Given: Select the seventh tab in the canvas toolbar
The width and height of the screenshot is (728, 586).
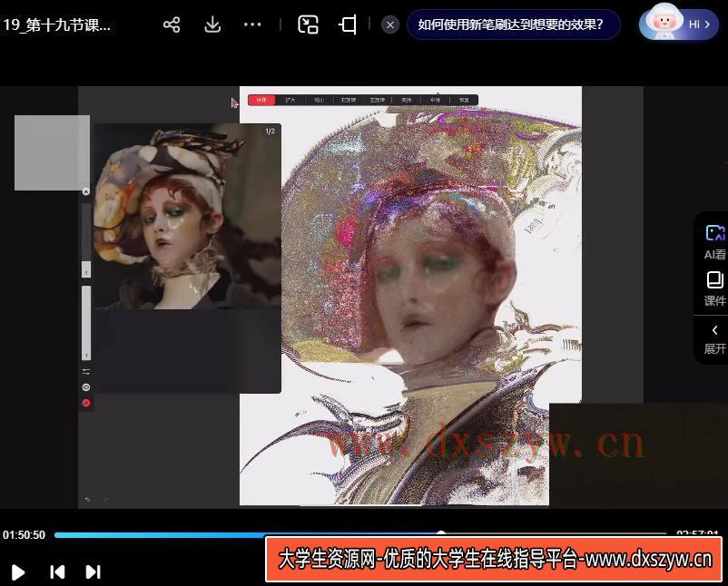Looking at the screenshot, I should [x=435, y=100].
